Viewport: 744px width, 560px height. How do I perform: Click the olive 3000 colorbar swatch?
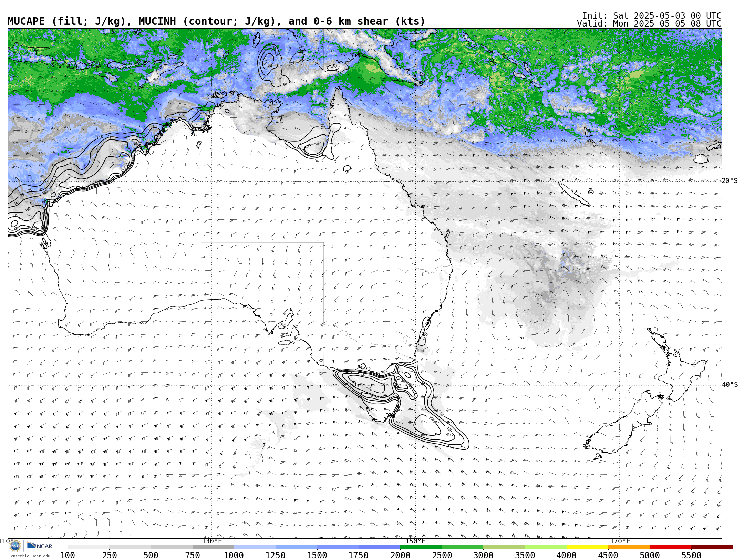click(x=504, y=547)
